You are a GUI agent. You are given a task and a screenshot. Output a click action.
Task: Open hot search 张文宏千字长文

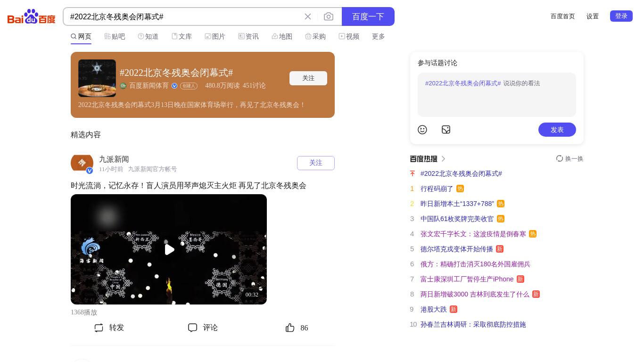pyautogui.click(x=473, y=234)
